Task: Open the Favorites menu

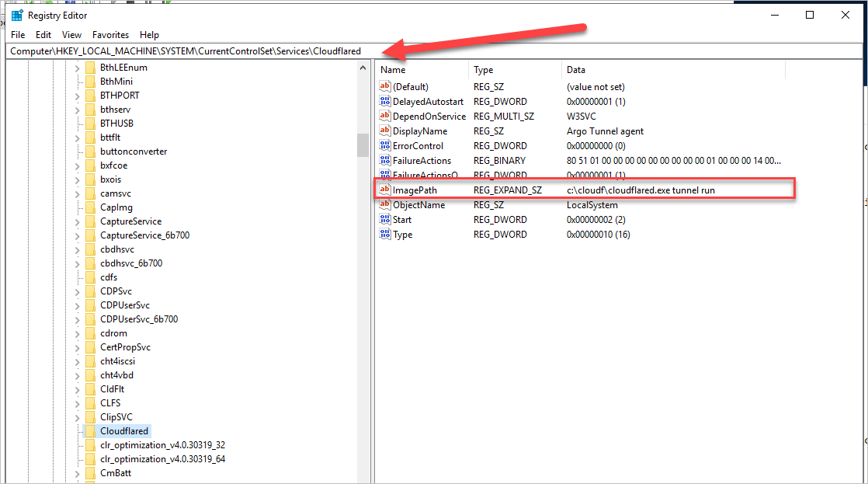Action: click(110, 34)
